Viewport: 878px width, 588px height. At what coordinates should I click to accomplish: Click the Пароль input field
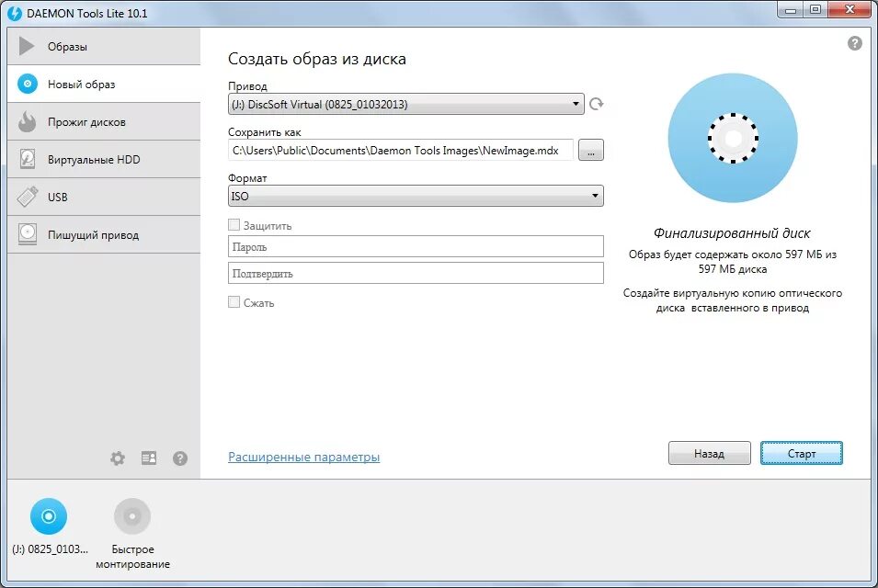416,246
